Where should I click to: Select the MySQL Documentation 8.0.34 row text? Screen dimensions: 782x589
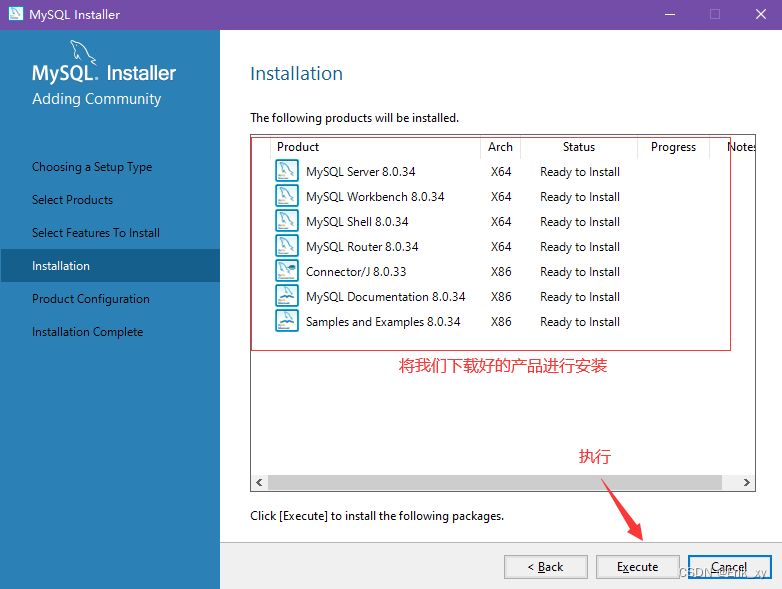tap(386, 296)
